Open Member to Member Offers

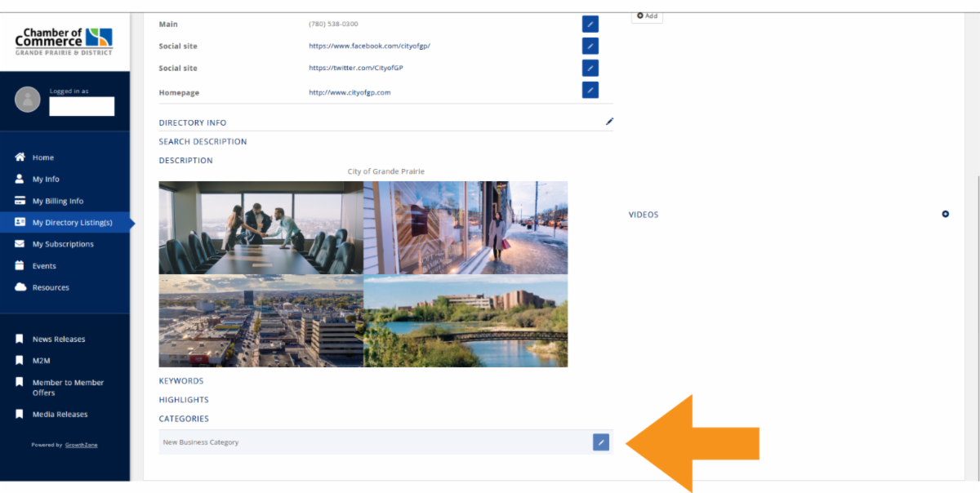tap(68, 388)
